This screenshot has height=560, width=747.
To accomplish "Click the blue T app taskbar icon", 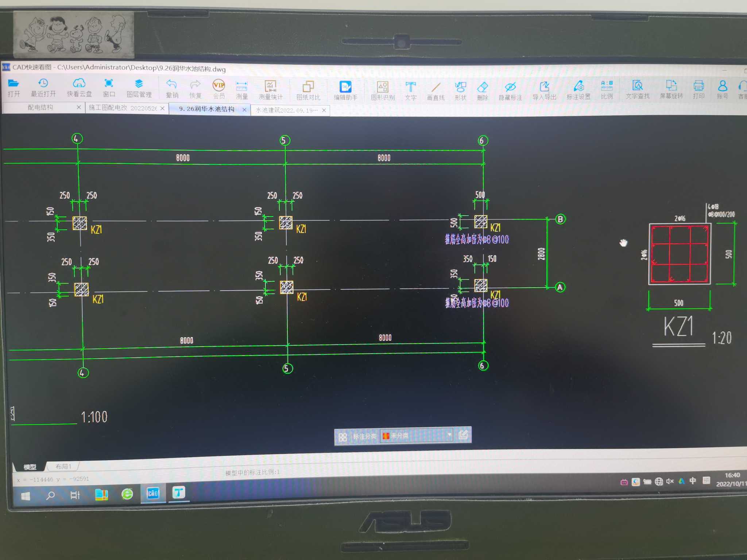I will point(179,493).
